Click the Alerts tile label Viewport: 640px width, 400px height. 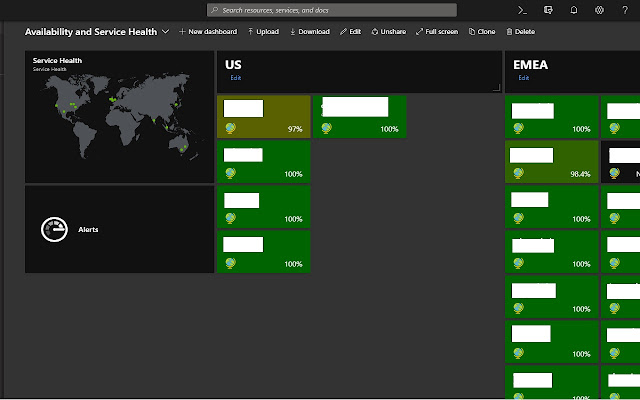[88, 230]
